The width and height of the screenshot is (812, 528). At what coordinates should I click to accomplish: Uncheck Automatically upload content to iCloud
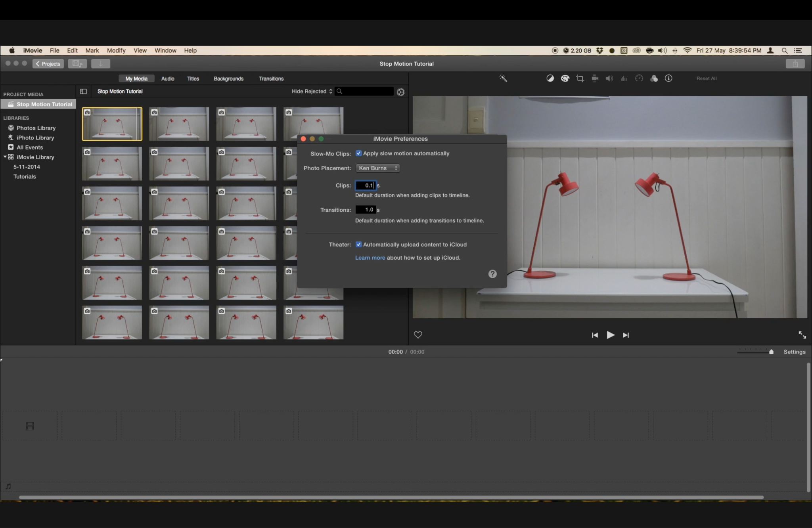[x=358, y=244]
